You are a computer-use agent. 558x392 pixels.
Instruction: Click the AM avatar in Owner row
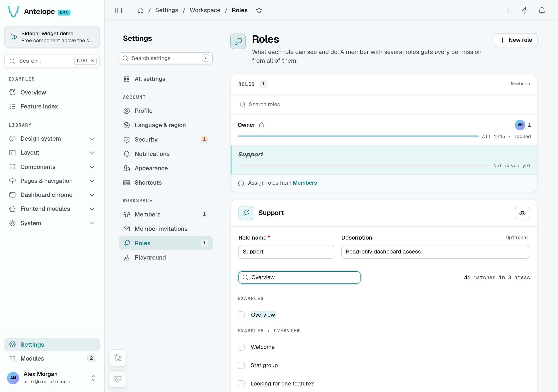click(520, 125)
